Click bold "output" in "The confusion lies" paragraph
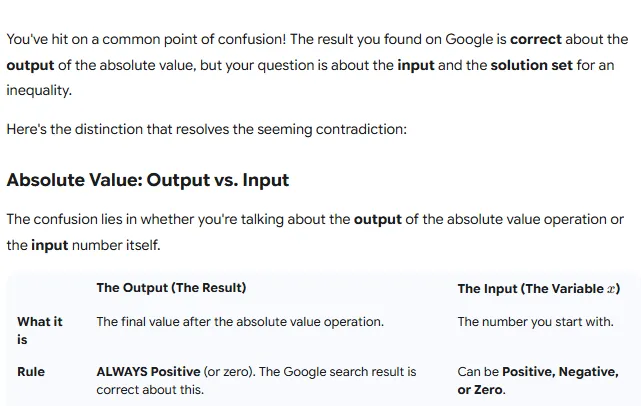The height and width of the screenshot is (406, 641). (x=377, y=219)
